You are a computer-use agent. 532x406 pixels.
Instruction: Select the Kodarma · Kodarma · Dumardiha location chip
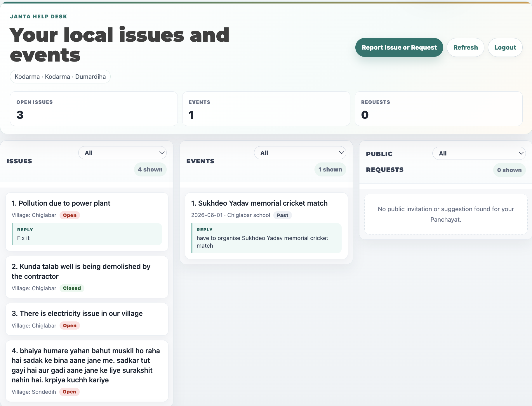click(60, 77)
